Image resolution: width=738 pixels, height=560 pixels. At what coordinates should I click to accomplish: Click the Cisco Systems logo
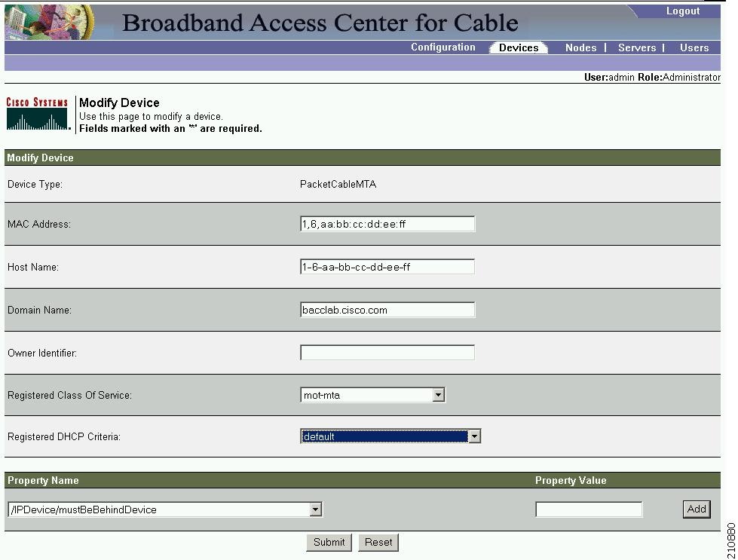[37, 111]
